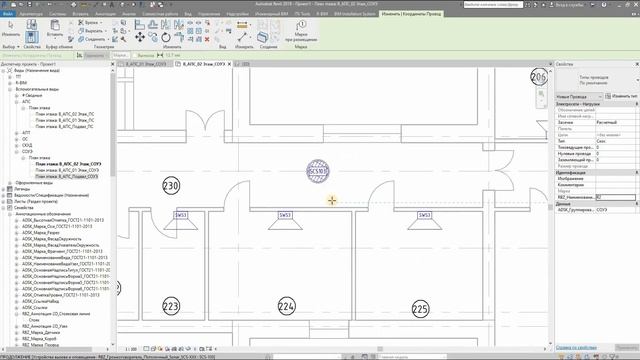Open the Systems ribbon tab

[x=57, y=13]
